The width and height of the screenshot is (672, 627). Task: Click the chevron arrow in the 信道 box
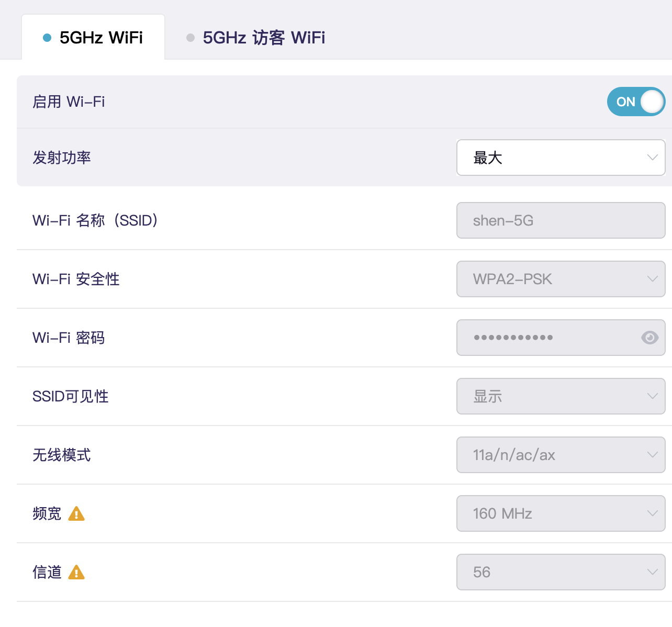(x=652, y=572)
